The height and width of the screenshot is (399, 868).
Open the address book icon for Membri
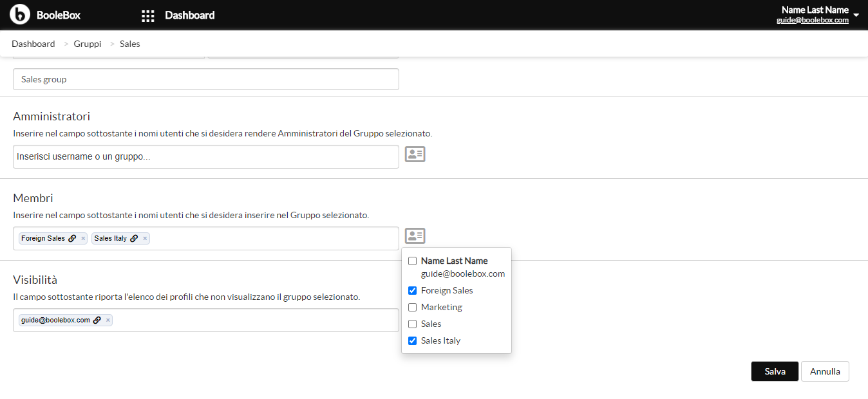pos(415,236)
